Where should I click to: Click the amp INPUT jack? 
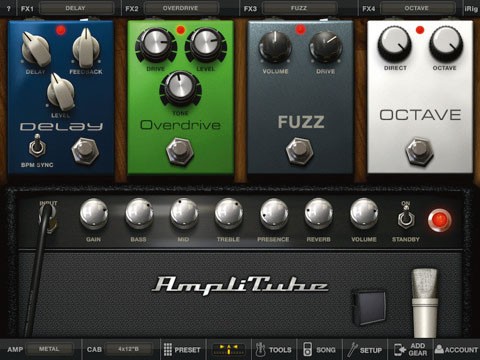(x=49, y=217)
